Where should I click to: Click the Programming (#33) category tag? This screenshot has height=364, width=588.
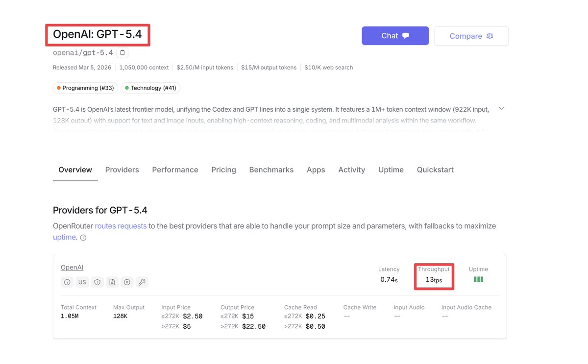coord(85,88)
